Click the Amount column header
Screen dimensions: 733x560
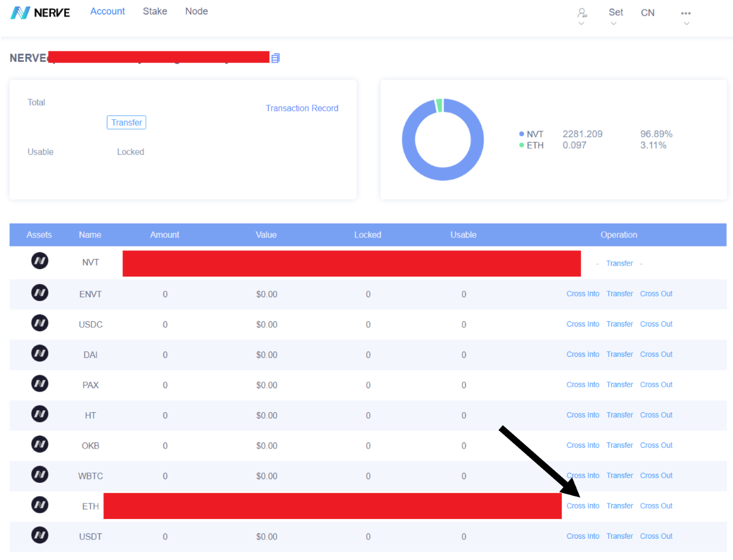(x=165, y=235)
